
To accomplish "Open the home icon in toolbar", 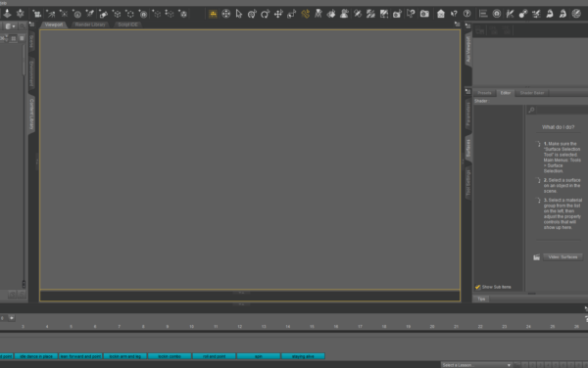I will tap(441, 15).
